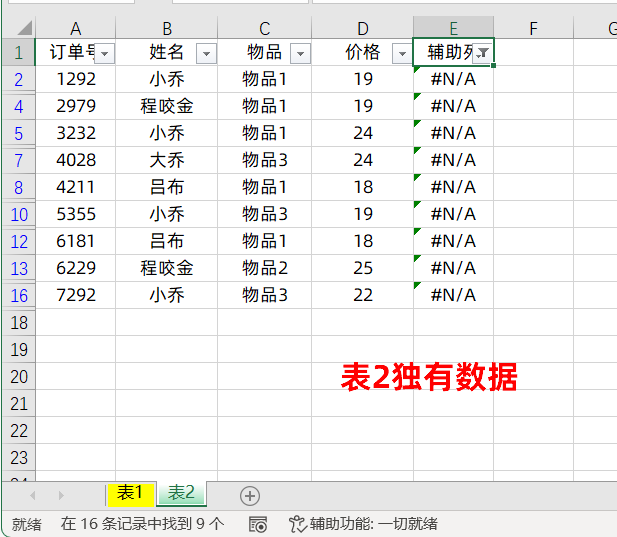Click the 就绪 status indicator

point(26,524)
